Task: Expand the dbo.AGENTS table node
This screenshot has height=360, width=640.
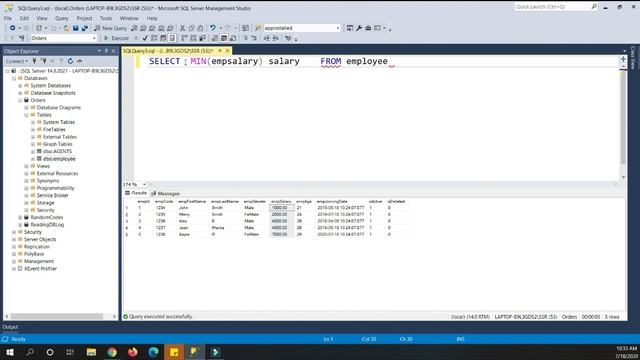Action: coord(33,151)
